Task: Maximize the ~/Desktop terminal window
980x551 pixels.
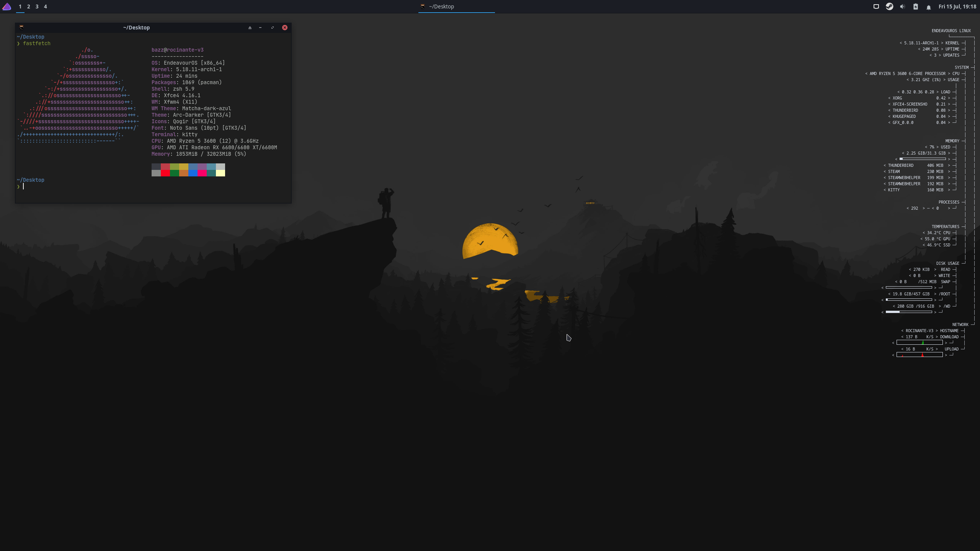Action: 273,28
